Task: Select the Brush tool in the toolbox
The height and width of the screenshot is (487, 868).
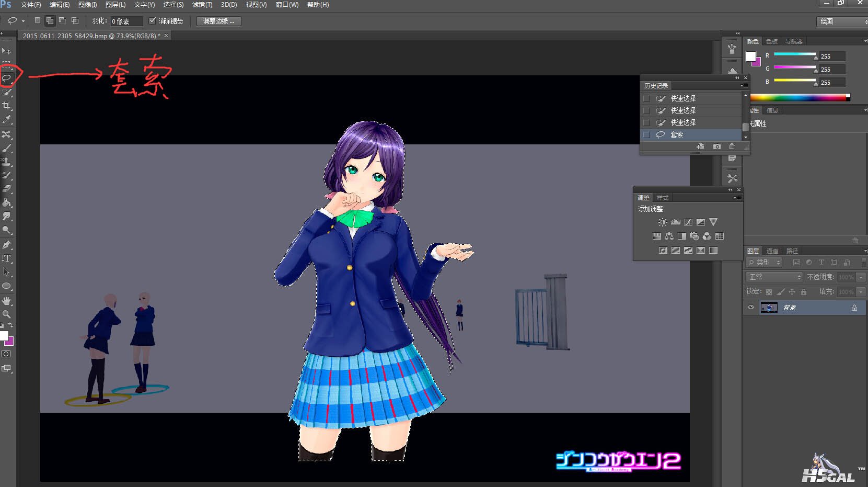Action: point(6,149)
